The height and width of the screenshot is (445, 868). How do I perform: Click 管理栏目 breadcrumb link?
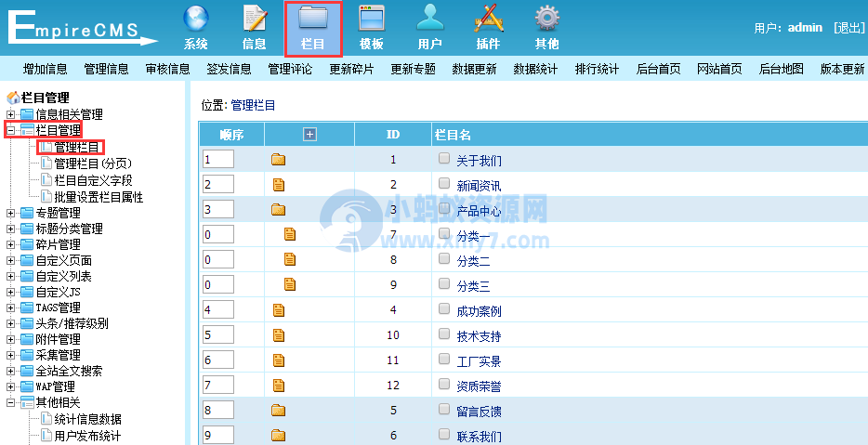253,105
